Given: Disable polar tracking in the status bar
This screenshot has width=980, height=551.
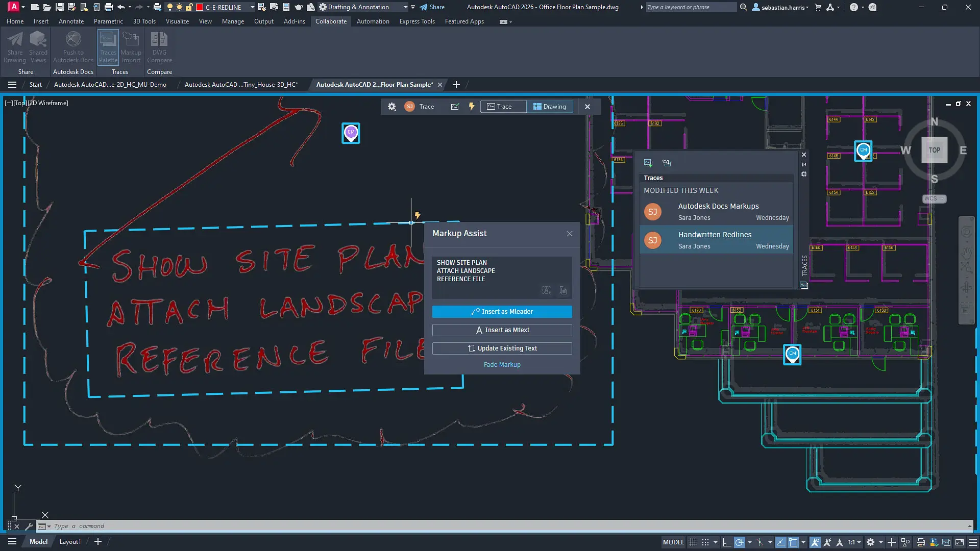Looking at the screenshot, I should point(739,542).
